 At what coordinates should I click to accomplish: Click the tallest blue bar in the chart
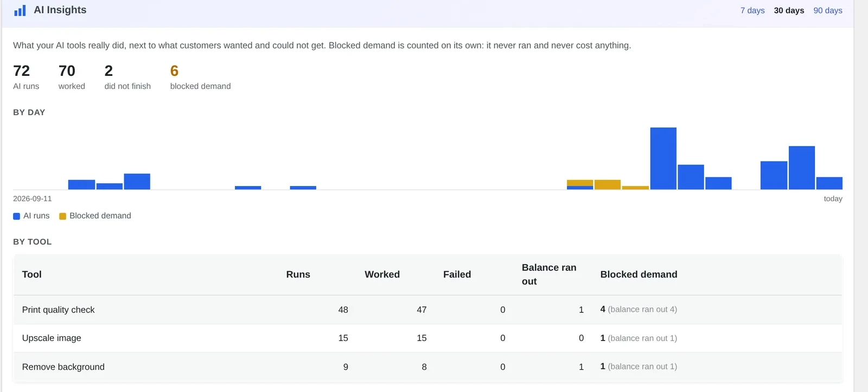click(663, 158)
